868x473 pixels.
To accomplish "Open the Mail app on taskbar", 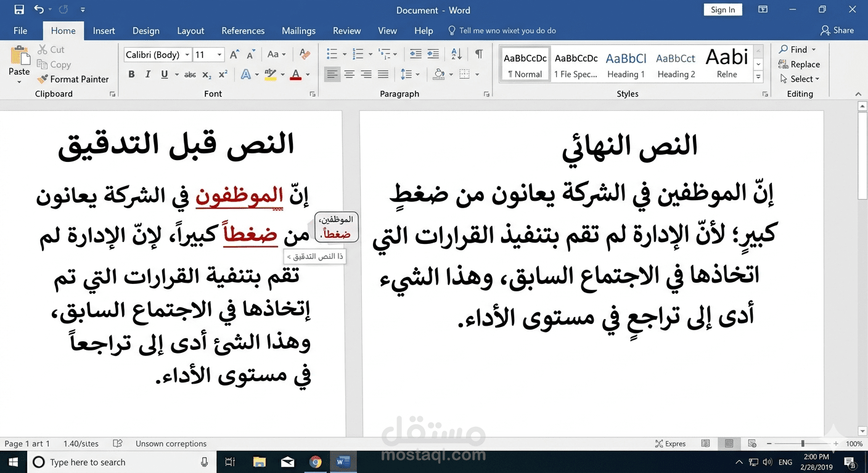I will click(287, 462).
